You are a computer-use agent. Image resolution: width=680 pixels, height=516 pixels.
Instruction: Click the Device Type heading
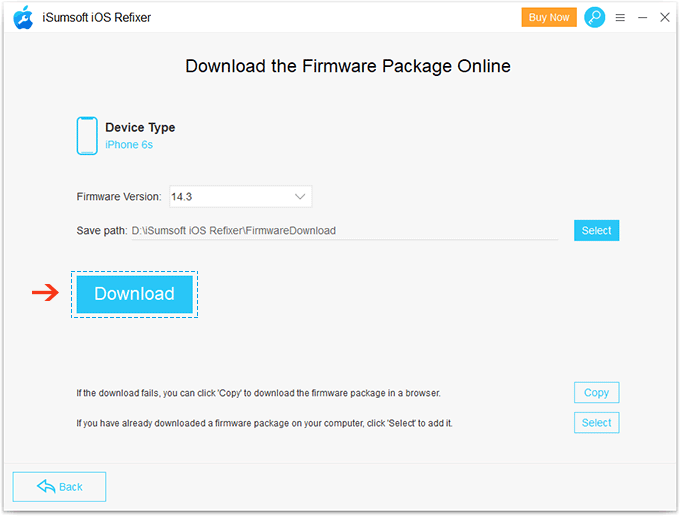[140, 127]
